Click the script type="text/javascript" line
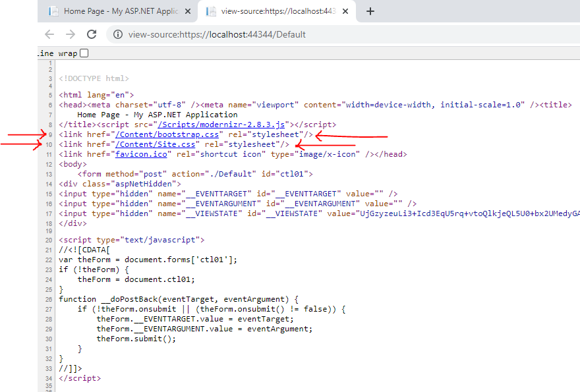The width and height of the screenshot is (580, 392). [132, 240]
